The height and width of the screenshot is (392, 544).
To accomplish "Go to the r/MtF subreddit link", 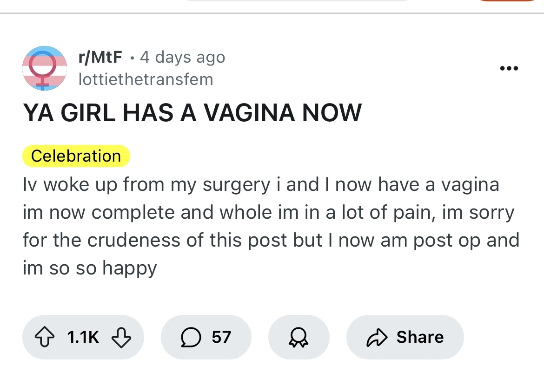I will [100, 57].
